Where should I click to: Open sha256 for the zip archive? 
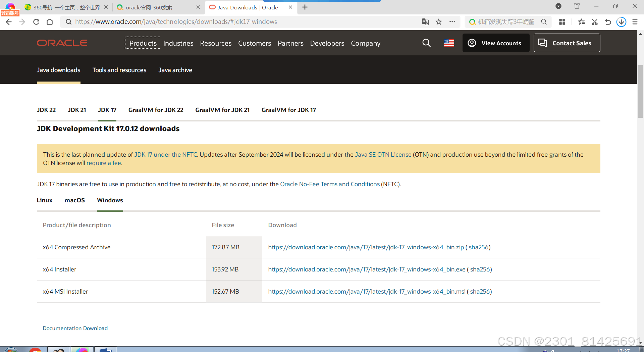click(x=479, y=247)
